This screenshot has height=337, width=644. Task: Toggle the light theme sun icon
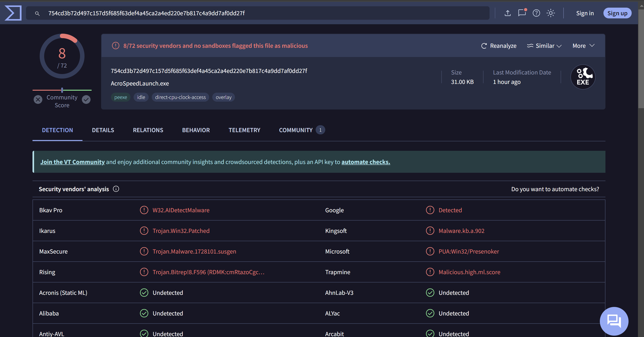point(551,13)
